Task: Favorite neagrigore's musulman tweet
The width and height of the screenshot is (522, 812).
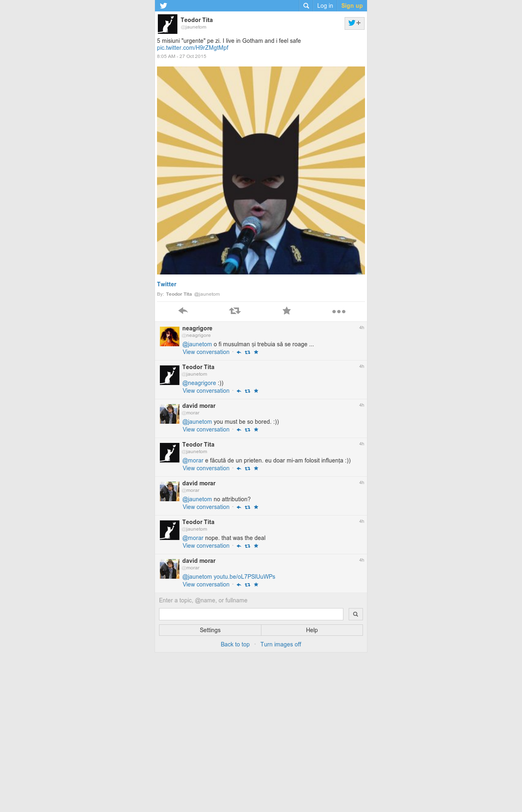Action: (x=256, y=352)
